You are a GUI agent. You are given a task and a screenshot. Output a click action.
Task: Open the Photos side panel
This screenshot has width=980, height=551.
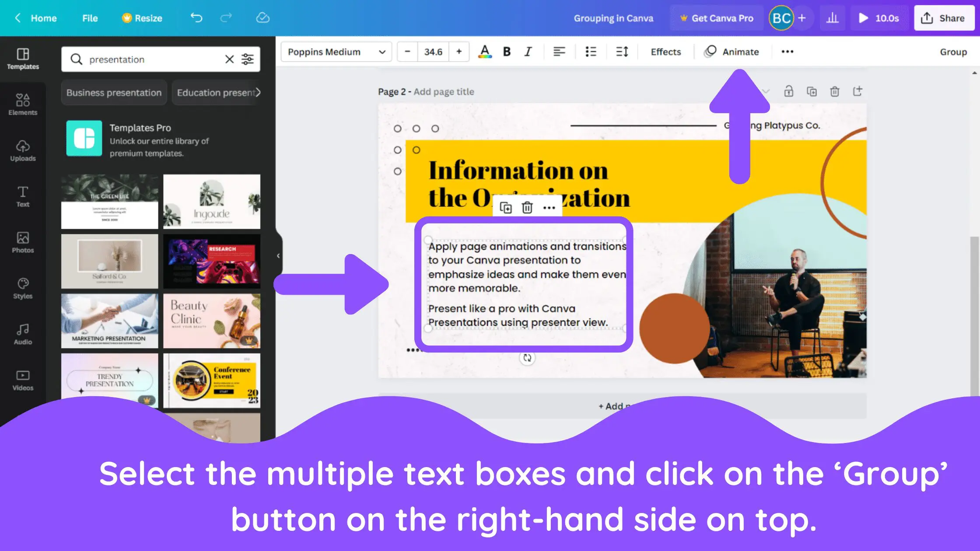point(23,242)
